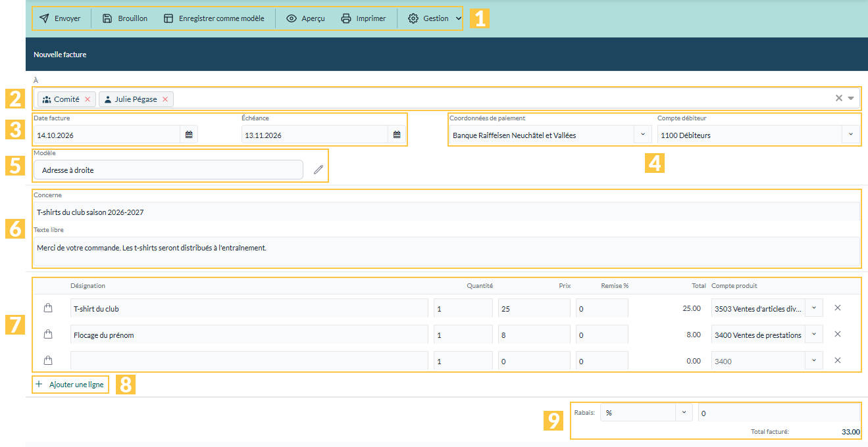Click the Modèle field Adresse à droite
This screenshot has height=447, width=868.
point(168,170)
